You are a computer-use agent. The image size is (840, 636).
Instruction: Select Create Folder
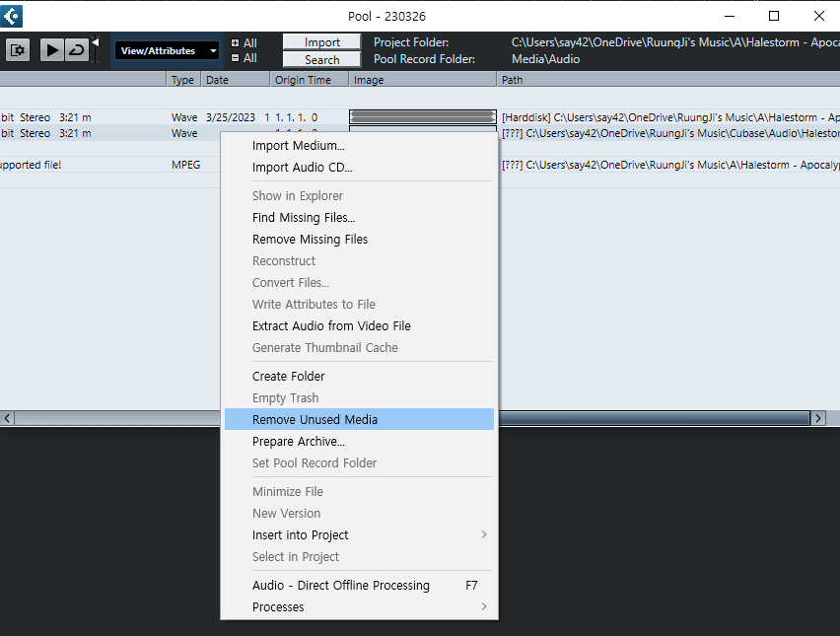286,376
